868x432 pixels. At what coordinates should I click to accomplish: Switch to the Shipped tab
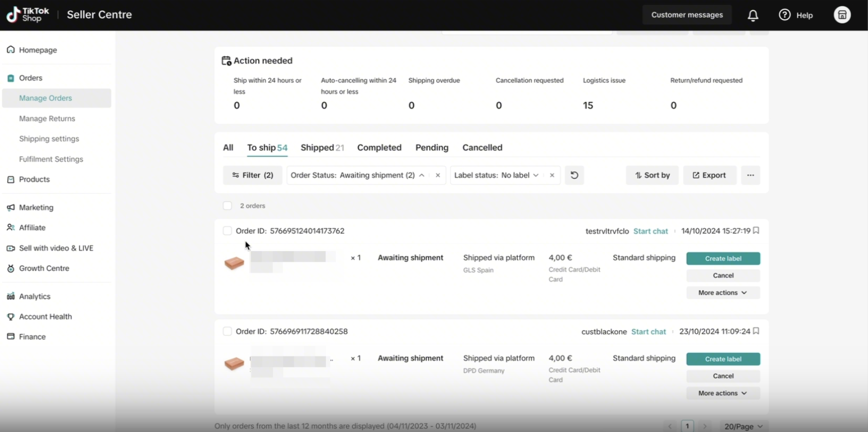tap(322, 147)
